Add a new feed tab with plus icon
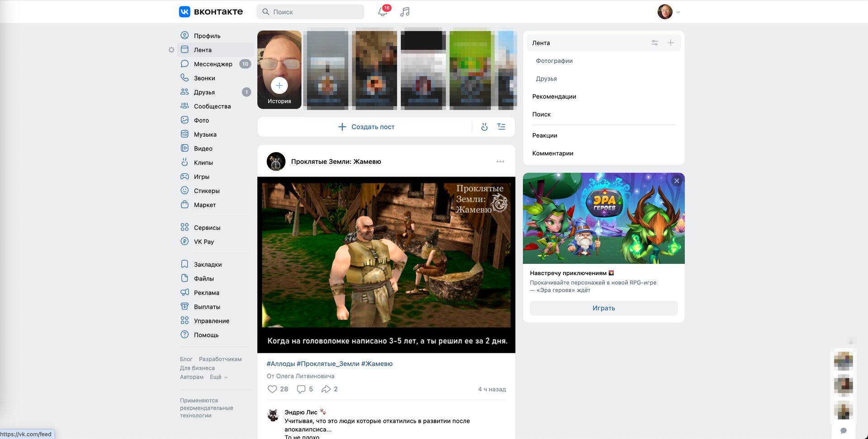The width and height of the screenshot is (868, 439). 671,43
